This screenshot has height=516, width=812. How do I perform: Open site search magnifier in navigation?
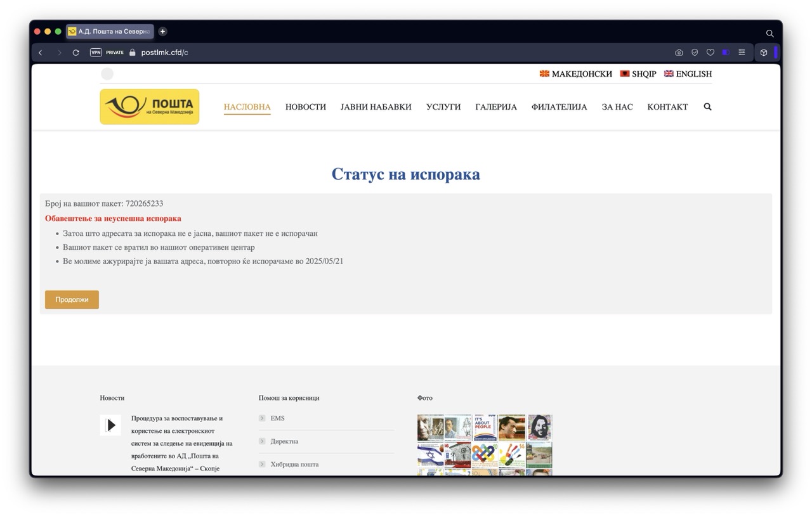[x=707, y=106]
